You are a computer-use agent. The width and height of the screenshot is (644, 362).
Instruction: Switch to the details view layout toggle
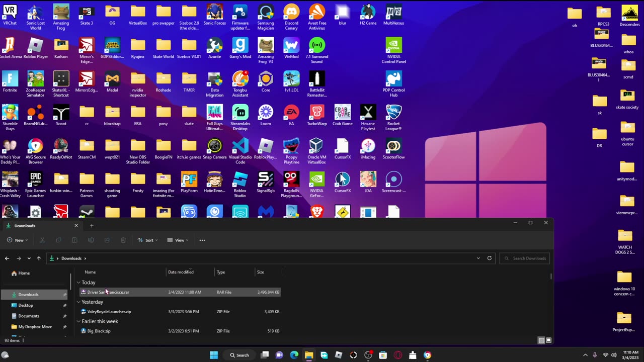(x=541, y=340)
